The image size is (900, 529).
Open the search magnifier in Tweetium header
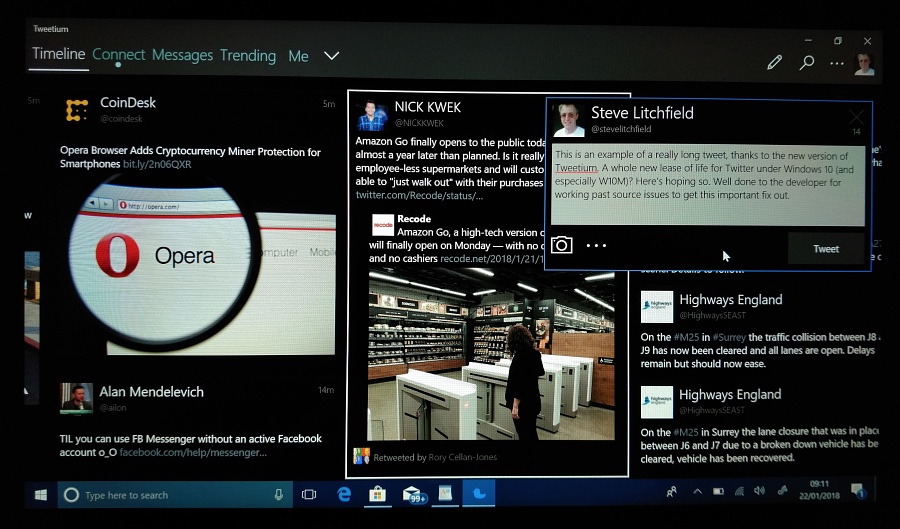coord(807,62)
